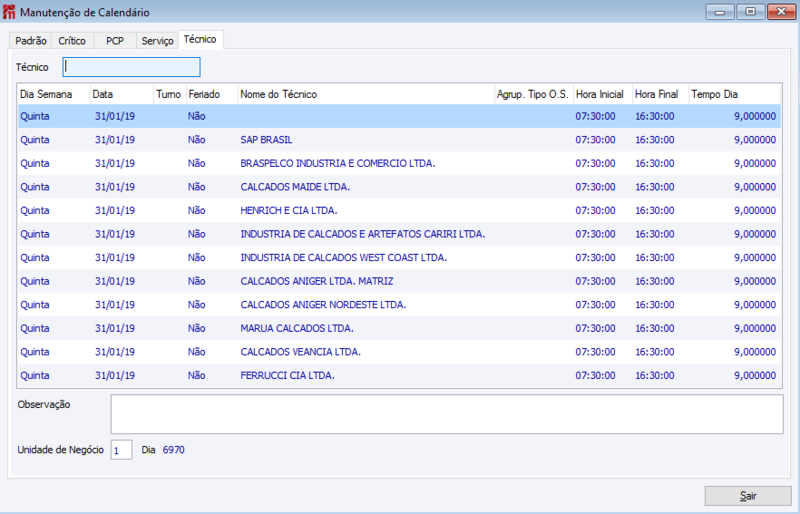The height and width of the screenshot is (514, 800).
Task: Select the HENRICH E CIA LTDA. row
Action: (399, 210)
